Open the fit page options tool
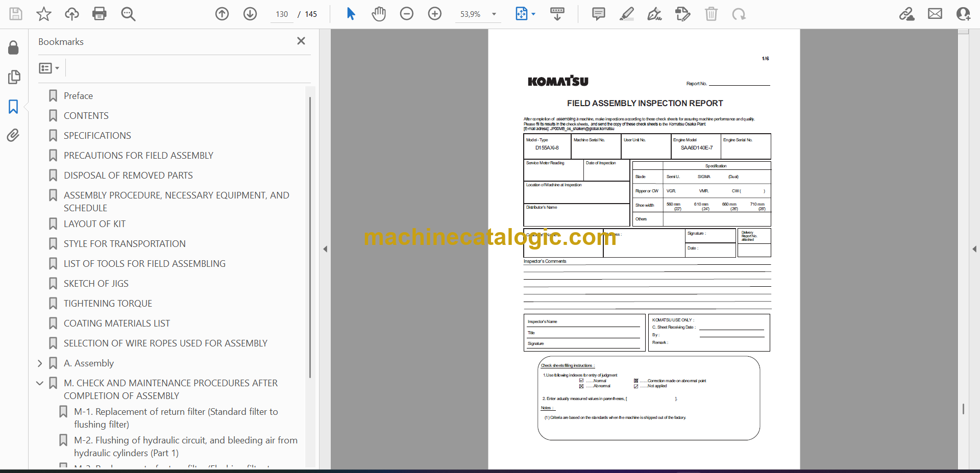The image size is (980, 473). click(522, 14)
